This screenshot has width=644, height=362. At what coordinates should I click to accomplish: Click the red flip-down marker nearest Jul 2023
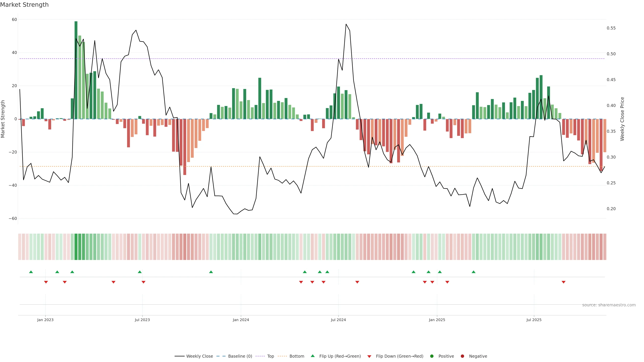pos(144,282)
